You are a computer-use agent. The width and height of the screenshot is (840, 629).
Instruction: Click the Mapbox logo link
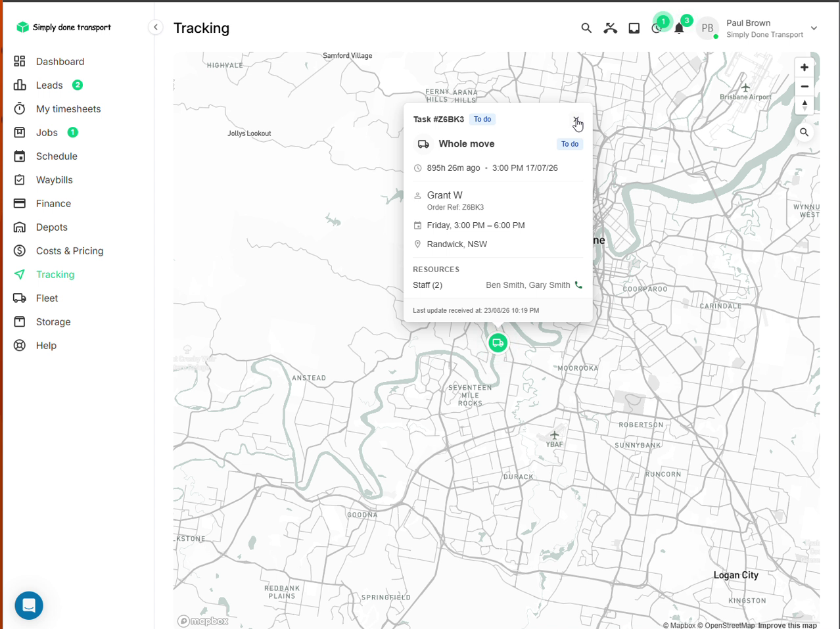click(203, 621)
